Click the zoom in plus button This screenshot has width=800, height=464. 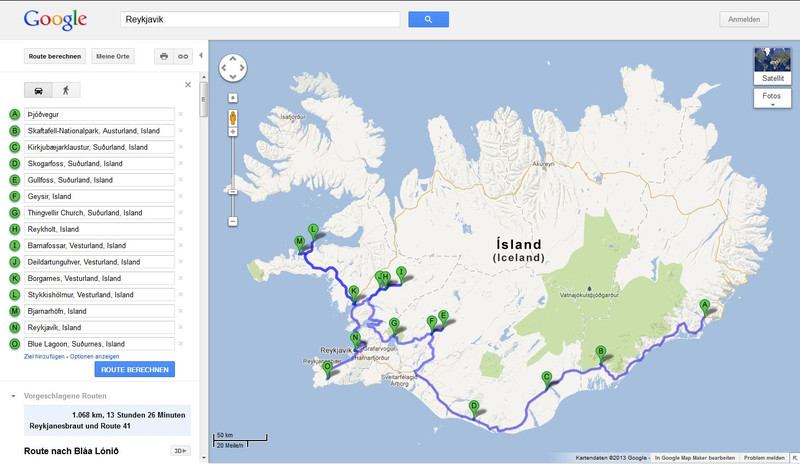tap(233, 98)
